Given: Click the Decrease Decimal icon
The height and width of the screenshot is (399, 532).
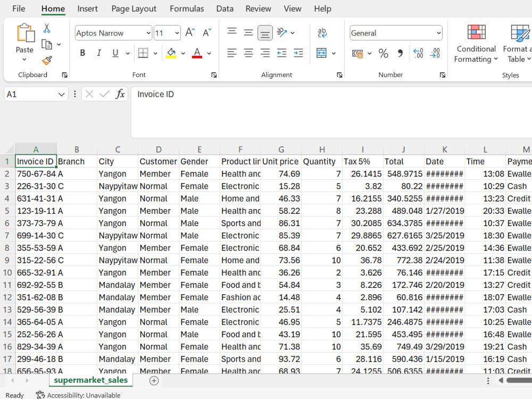Looking at the screenshot, I should (x=435, y=53).
